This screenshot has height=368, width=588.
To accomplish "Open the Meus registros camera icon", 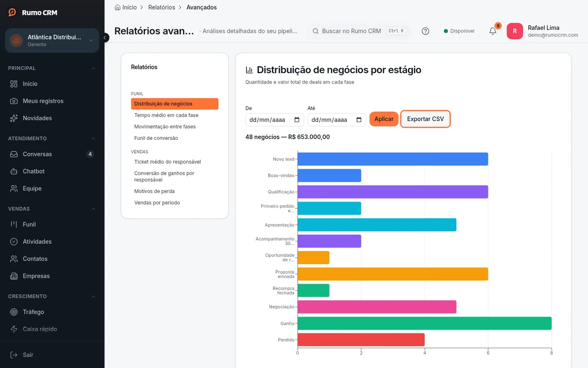I will pyautogui.click(x=14, y=101).
